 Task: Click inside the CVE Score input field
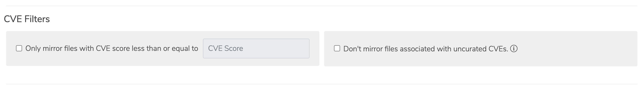click(256, 49)
